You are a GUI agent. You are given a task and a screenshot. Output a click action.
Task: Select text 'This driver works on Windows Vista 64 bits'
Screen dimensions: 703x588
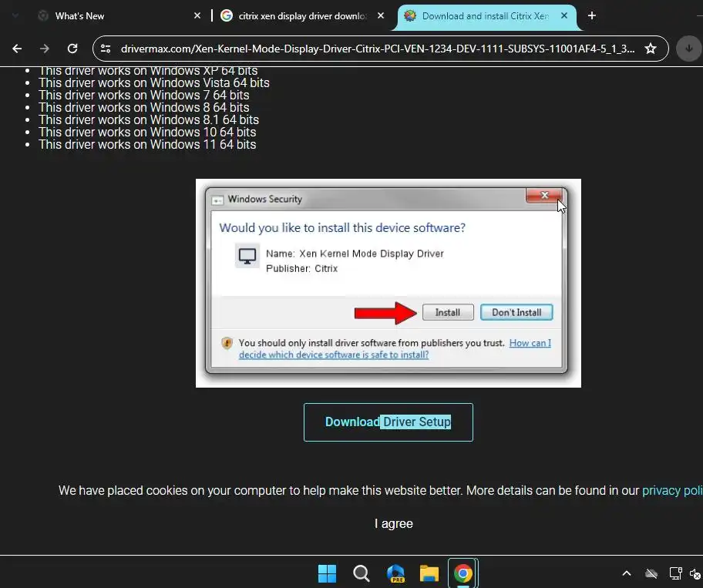154,83
